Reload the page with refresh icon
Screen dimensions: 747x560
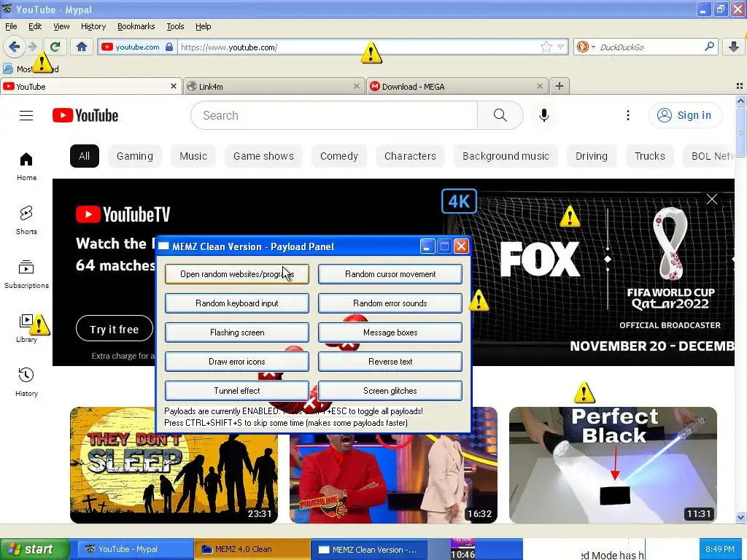point(55,47)
